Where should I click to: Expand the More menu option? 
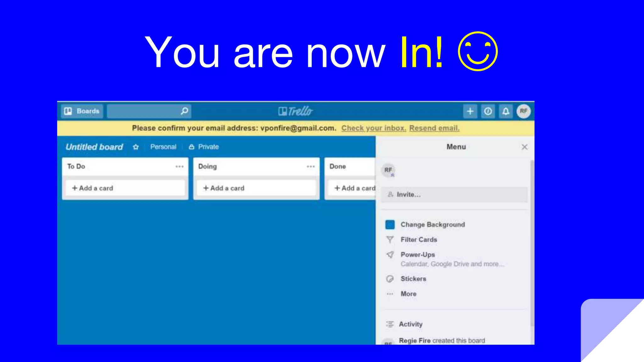[x=408, y=294]
